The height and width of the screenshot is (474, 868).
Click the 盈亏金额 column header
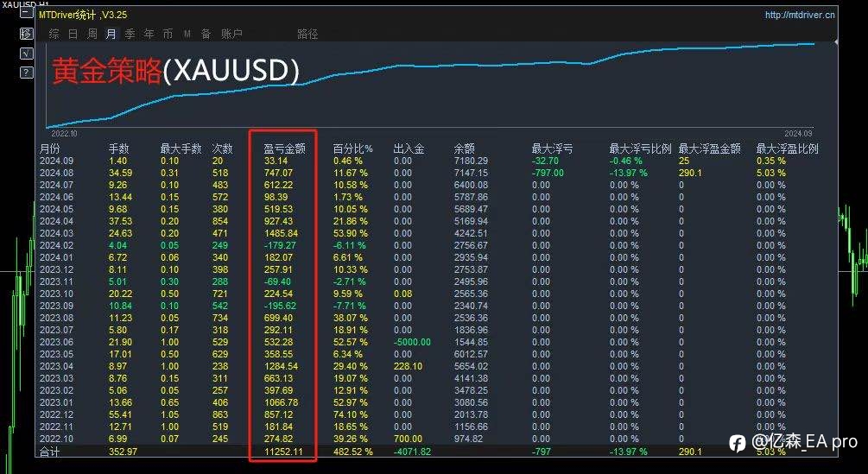coord(284,149)
